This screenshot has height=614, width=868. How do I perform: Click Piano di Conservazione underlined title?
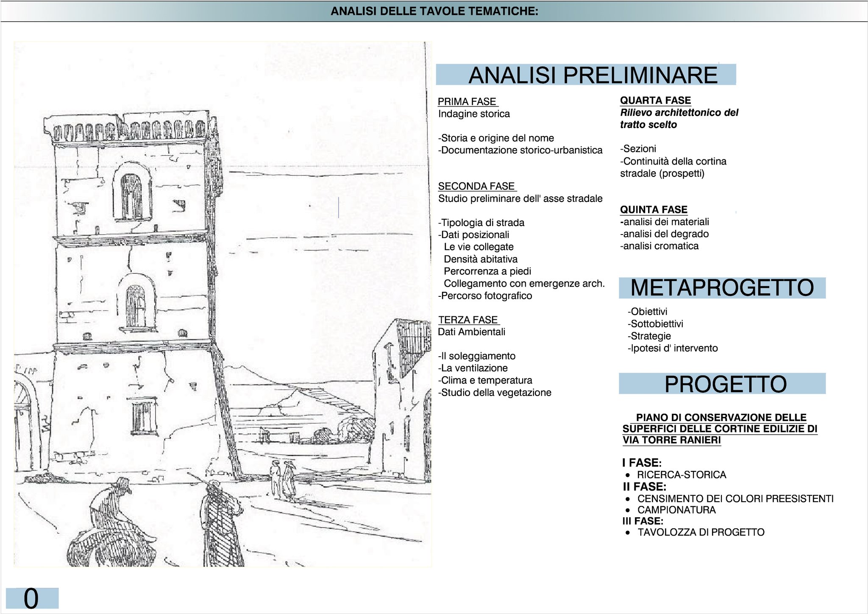pos(719,429)
